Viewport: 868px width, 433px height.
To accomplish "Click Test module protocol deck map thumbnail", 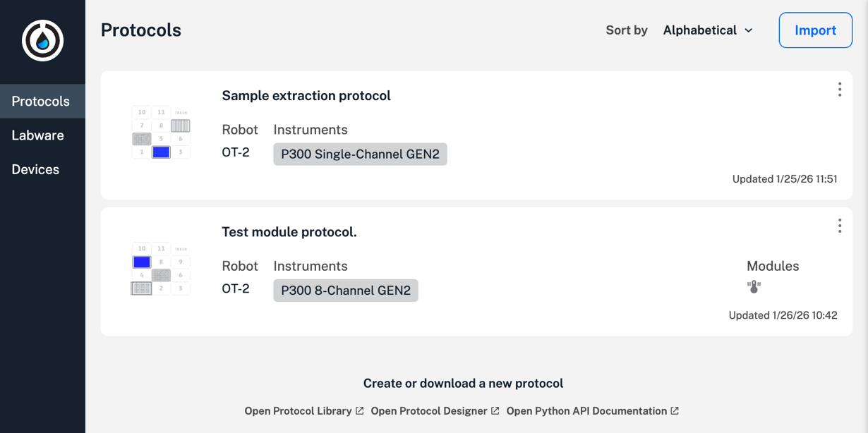I will 161,269.
